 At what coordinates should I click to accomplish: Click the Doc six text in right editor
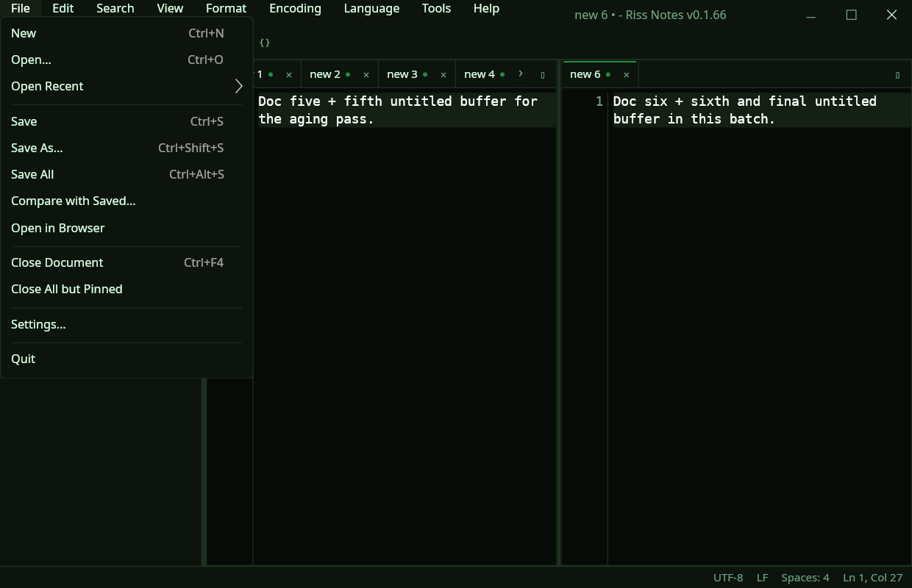[744, 110]
